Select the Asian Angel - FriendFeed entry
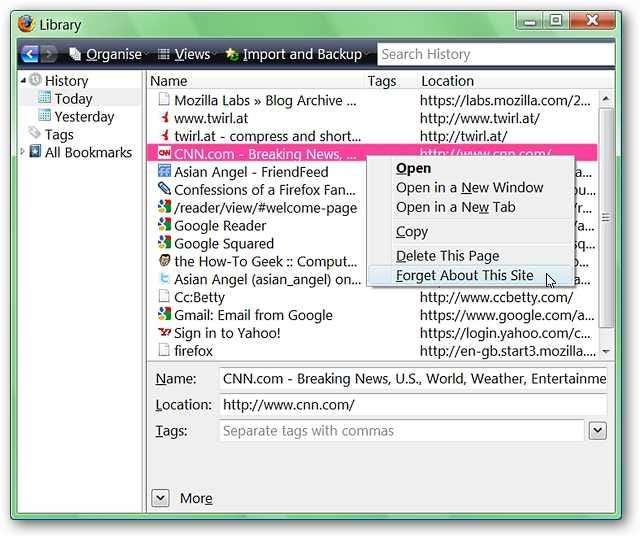This screenshot has width=640, height=538. [x=251, y=172]
